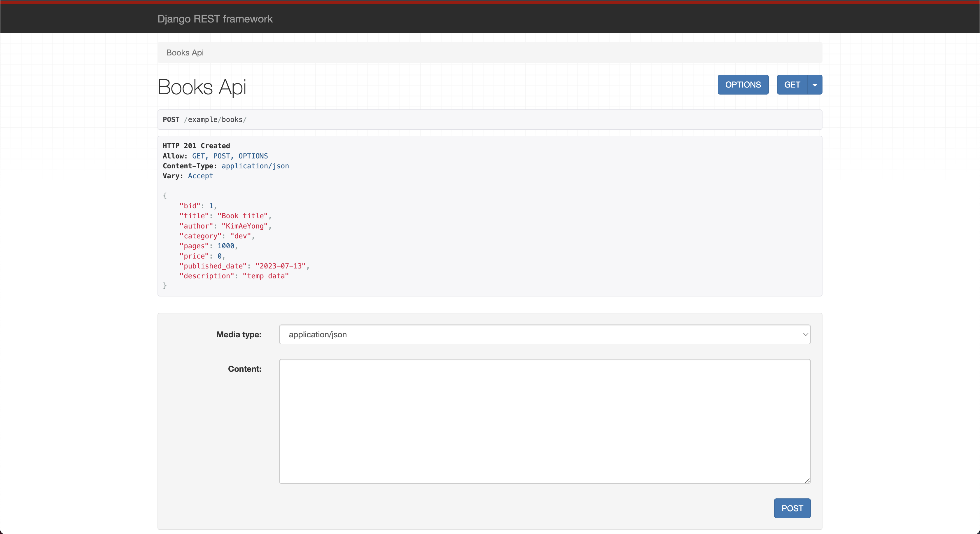Click the pages value 1000 in the JSON

point(225,246)
